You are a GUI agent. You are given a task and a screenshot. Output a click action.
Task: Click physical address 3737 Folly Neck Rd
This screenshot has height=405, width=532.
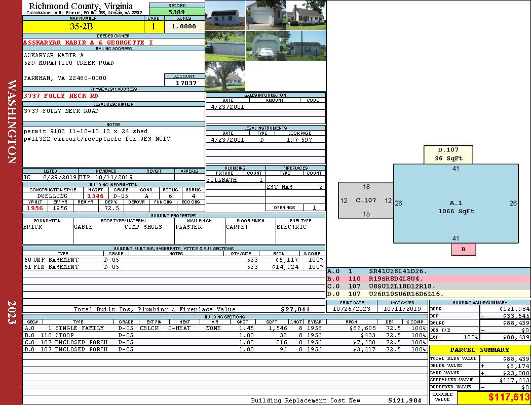pos(61,95)
